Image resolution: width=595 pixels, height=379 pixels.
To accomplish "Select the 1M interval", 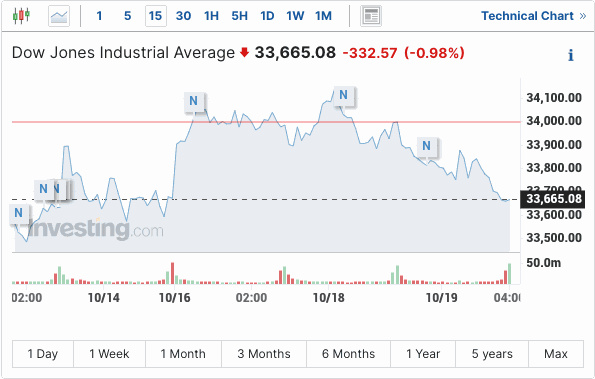I will (x=323, y=16).
